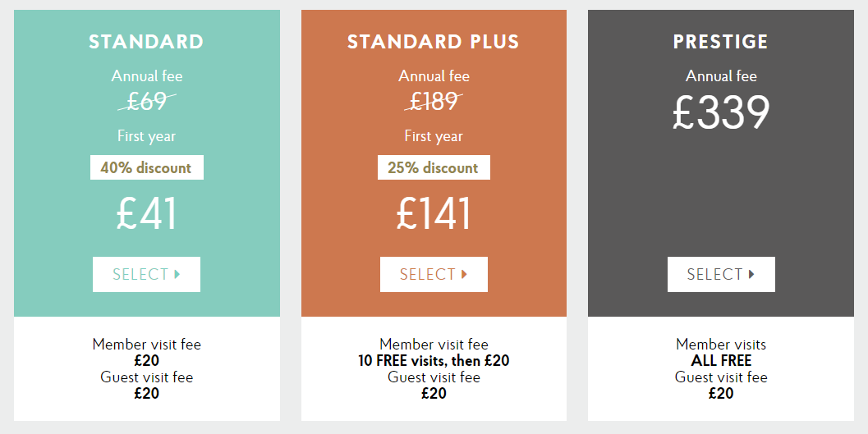Click the £141 first year price
868x434 pixels.
[x=434, y=213]
